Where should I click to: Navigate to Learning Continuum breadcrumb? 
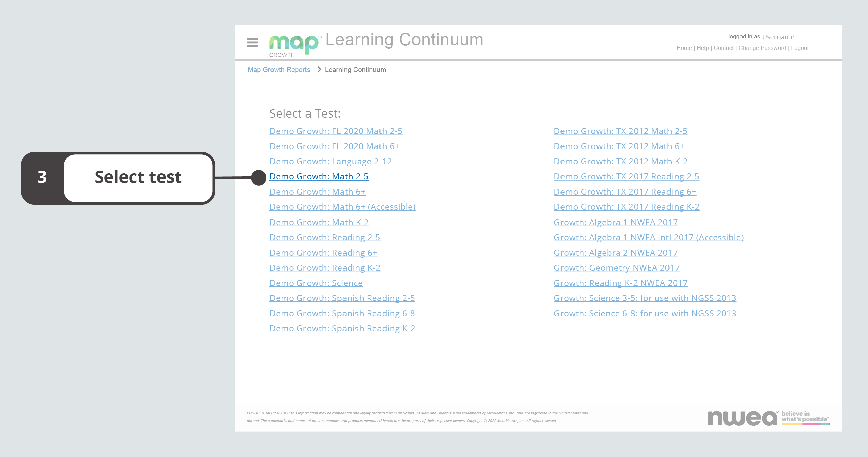click(x=355, y=70)
